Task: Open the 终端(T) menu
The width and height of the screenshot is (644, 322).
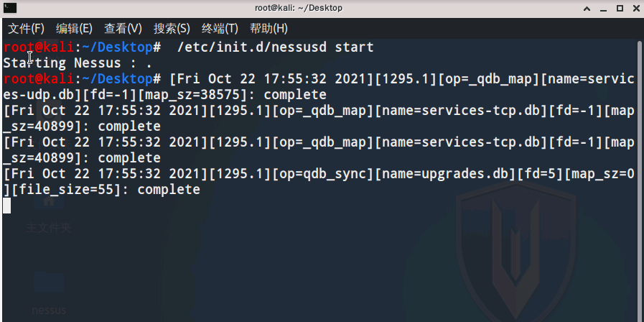Action: point(220,29)
